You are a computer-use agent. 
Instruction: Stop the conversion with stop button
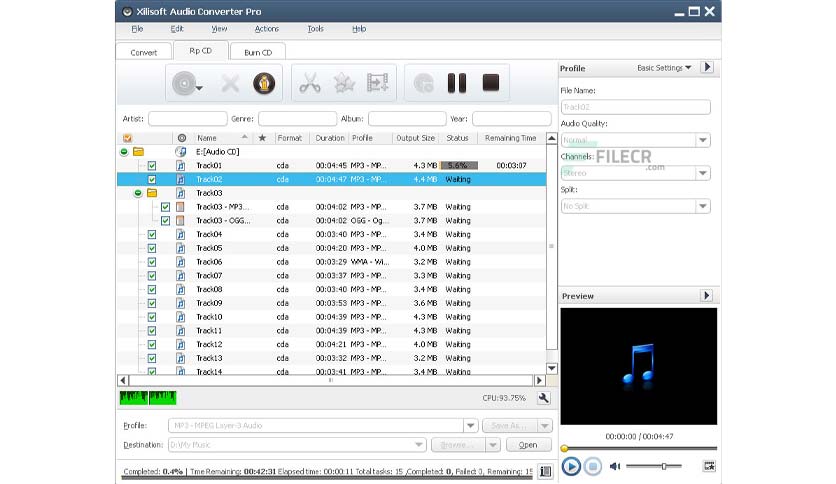coord(491,83)
